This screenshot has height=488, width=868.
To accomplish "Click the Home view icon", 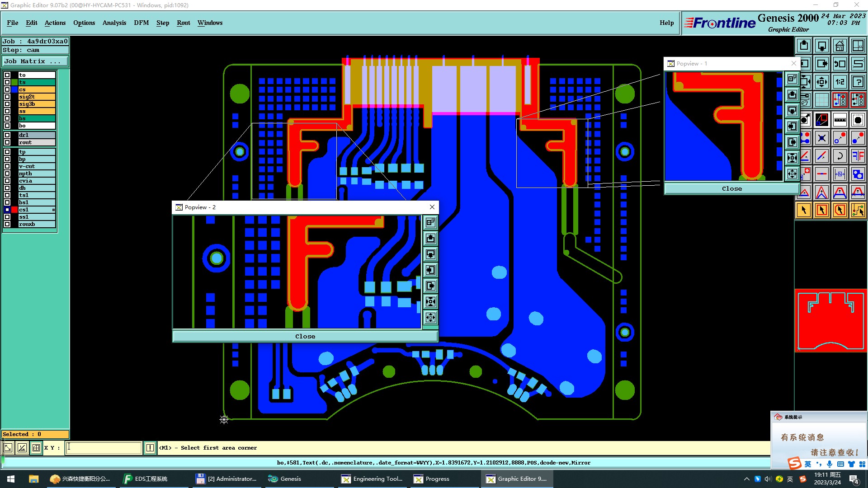I will (x=840, y=46).
